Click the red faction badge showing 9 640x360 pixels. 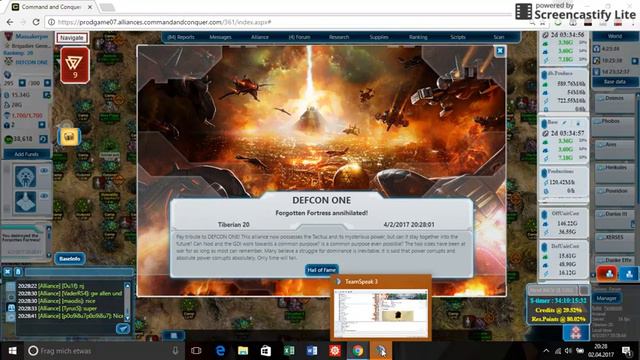(x=75, y=65)
